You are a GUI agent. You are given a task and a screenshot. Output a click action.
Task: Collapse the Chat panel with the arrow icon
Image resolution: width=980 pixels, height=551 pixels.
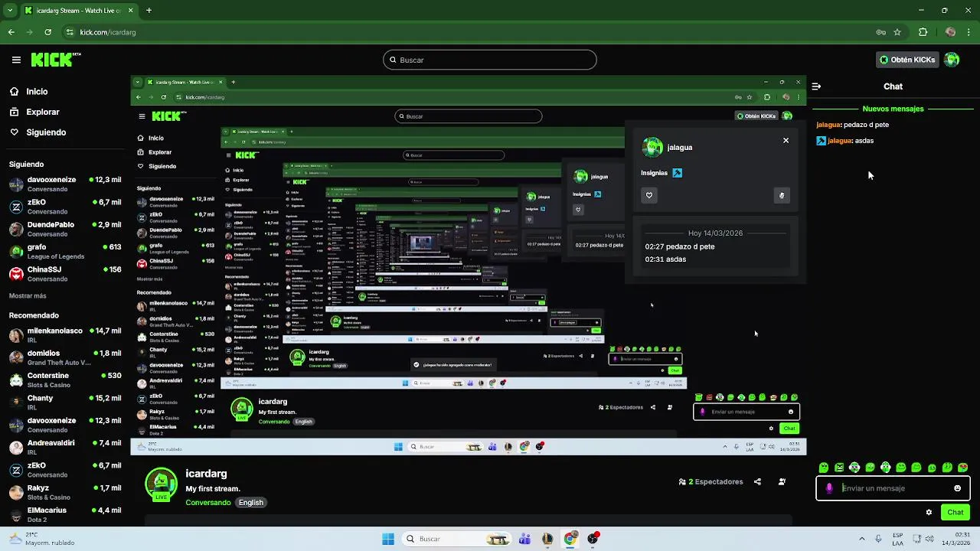pos(816,86)
